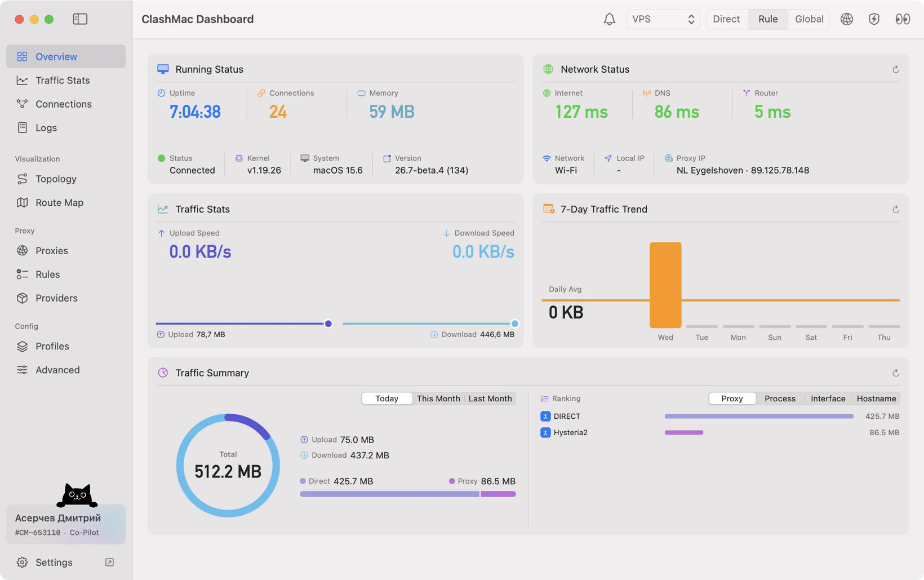This screenshot has width=924, height=580.
Task: Refresh the Traffic Summary panel
Action: [895, 373]
